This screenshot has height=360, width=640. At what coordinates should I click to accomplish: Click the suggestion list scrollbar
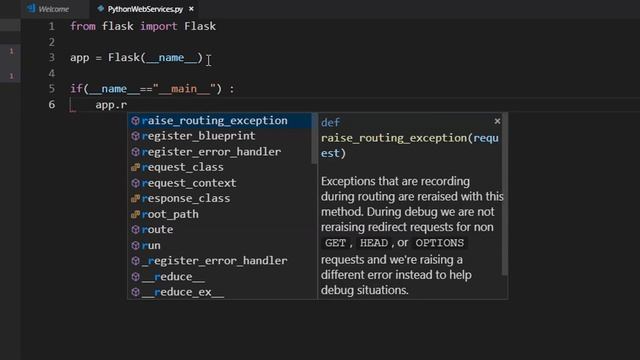[314, 139]
